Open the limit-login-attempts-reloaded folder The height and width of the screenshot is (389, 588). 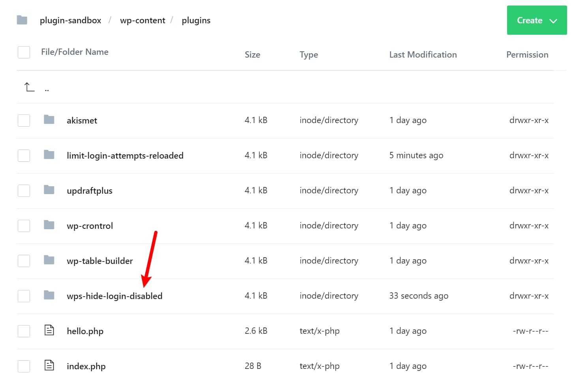[x=125, y=156]
